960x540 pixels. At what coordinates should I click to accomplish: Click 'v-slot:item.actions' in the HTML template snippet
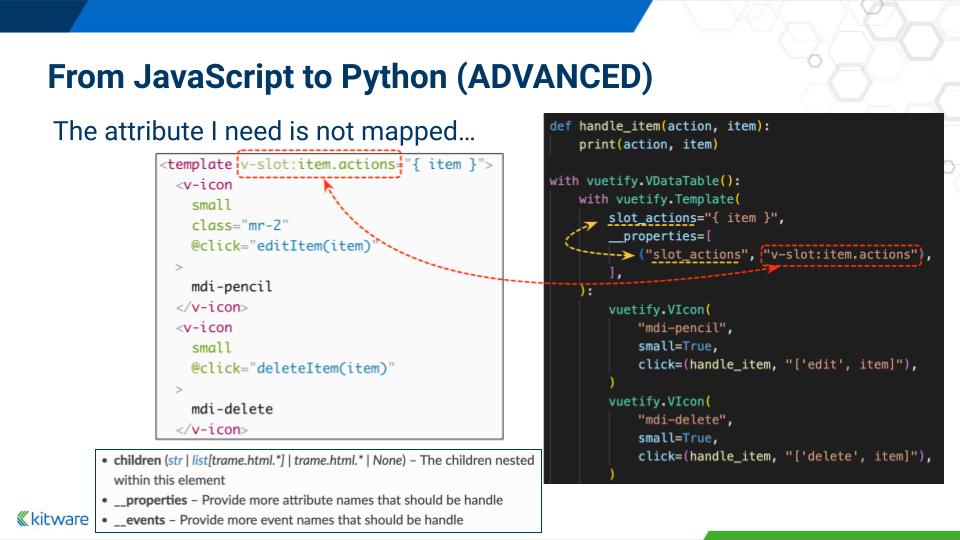click(318, 164)
